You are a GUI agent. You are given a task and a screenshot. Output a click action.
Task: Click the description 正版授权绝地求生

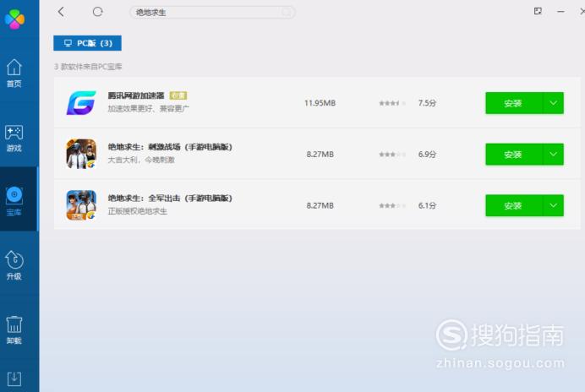click(x=137, y=211)
